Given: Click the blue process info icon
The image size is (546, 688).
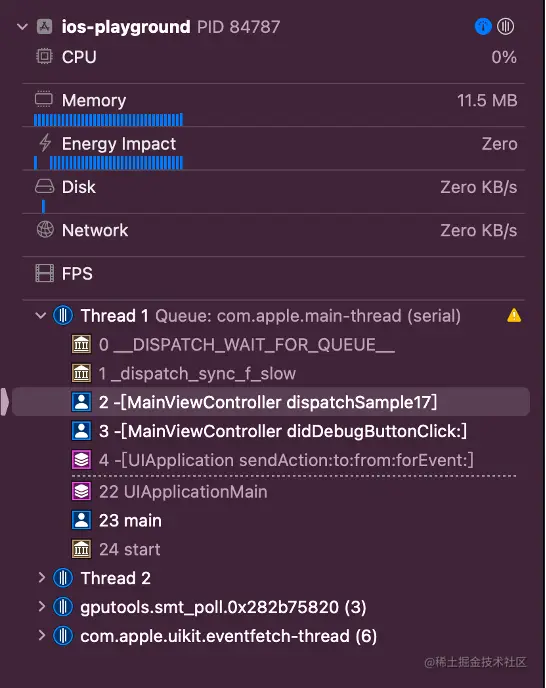Looking at the screenshot, I should coord(483,26).
